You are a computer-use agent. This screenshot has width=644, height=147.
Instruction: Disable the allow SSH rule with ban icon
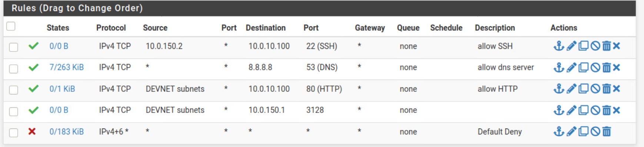[x=595, y=46]
